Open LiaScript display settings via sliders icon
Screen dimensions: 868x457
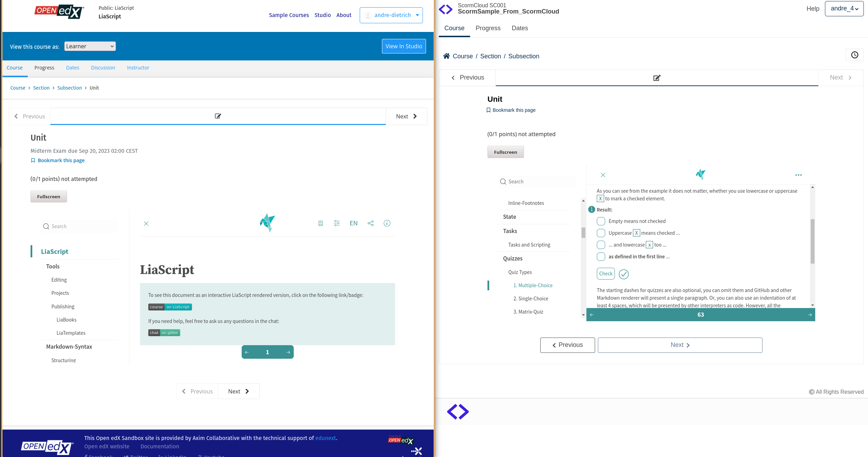click(x=336, y=223)
